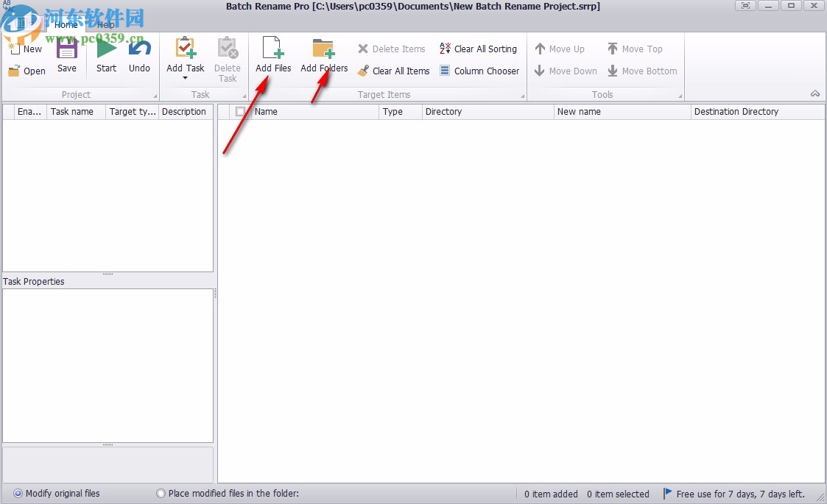Open the Column Chooser

(x=479, y=71)
